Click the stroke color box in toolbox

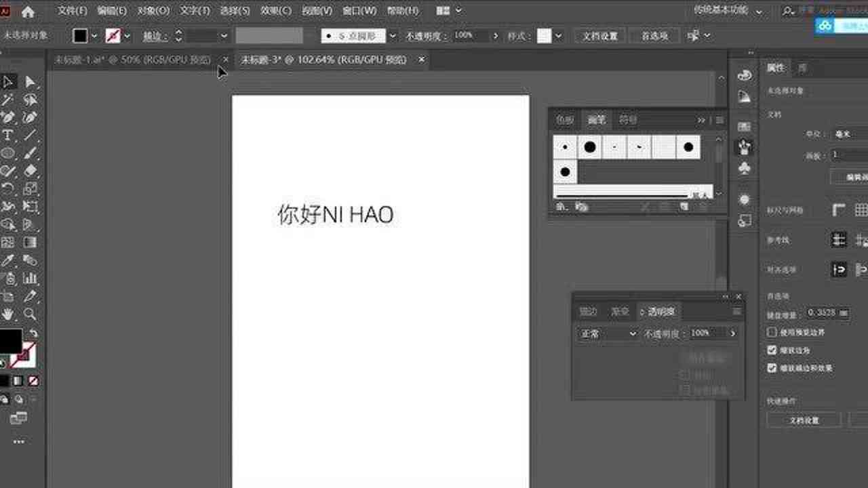point(24,355)
